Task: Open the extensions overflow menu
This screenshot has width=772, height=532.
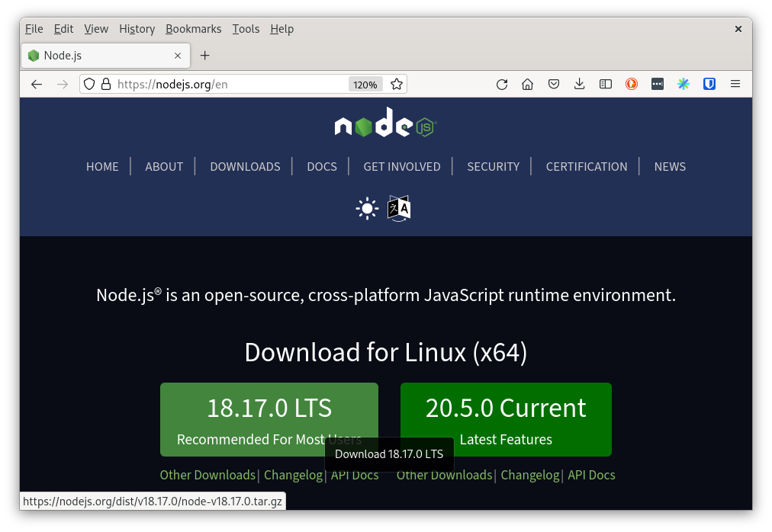Action: point(658,84)
